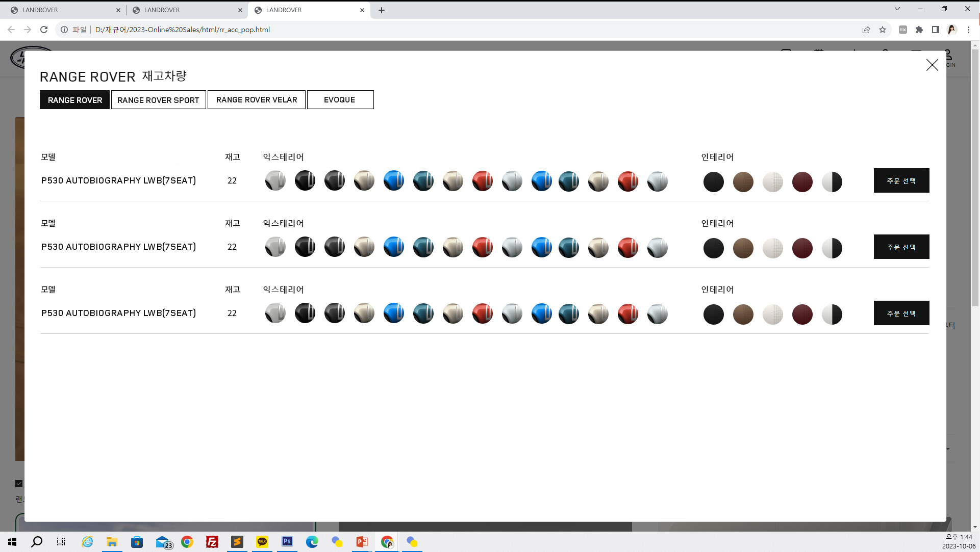
Task: Click third row's 주문 선택 button
Action: (x=901, y=313)
